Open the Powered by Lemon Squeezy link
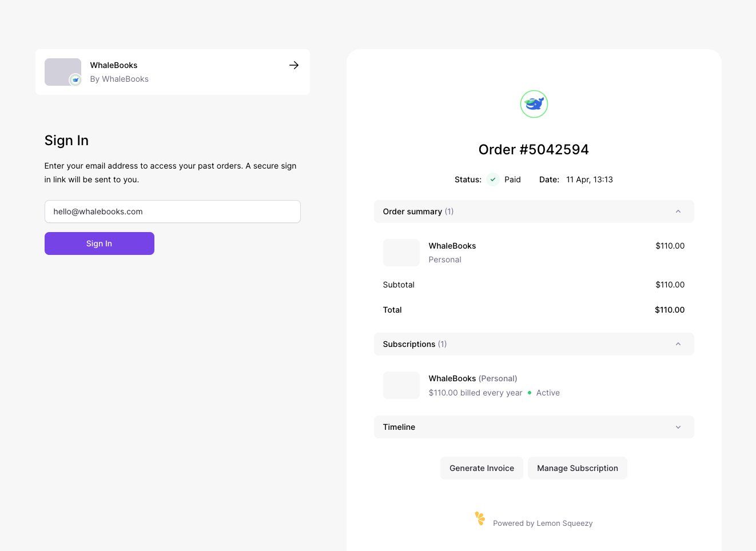This screenshot has height=551, width=756. click(543, 523)
